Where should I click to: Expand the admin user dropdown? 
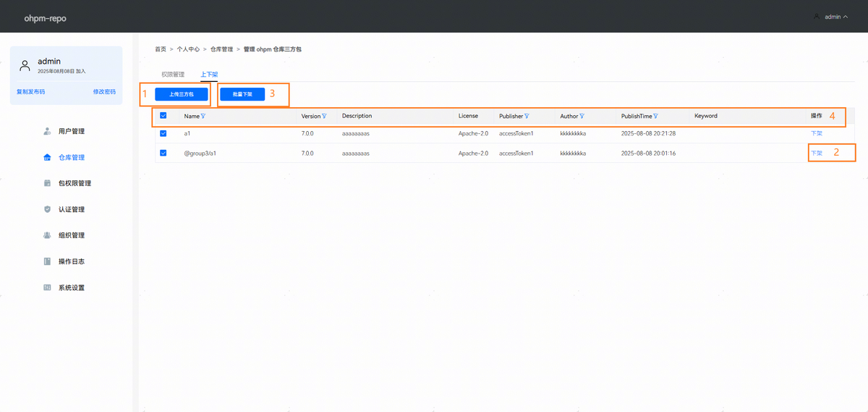pos(832,17)
